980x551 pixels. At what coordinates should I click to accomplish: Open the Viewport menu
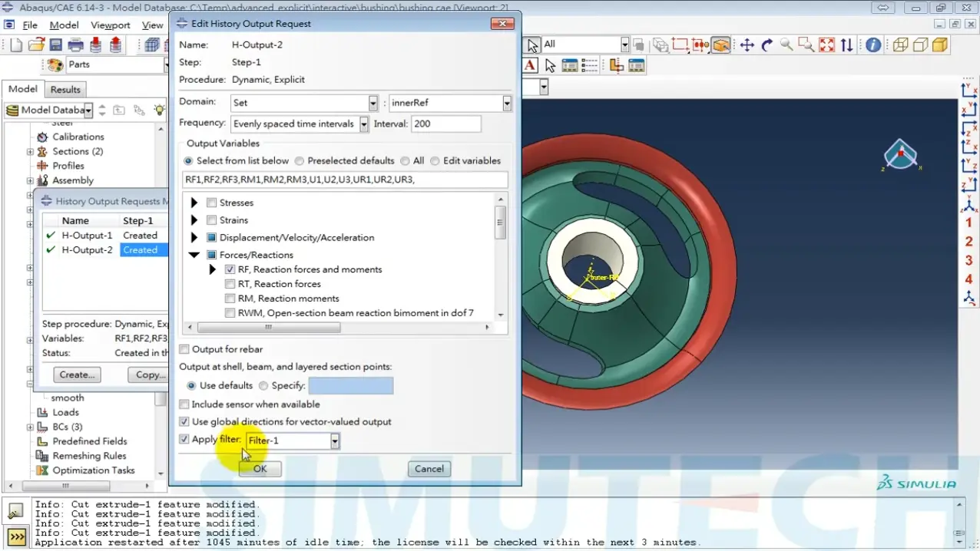click(x=111, y=25)
